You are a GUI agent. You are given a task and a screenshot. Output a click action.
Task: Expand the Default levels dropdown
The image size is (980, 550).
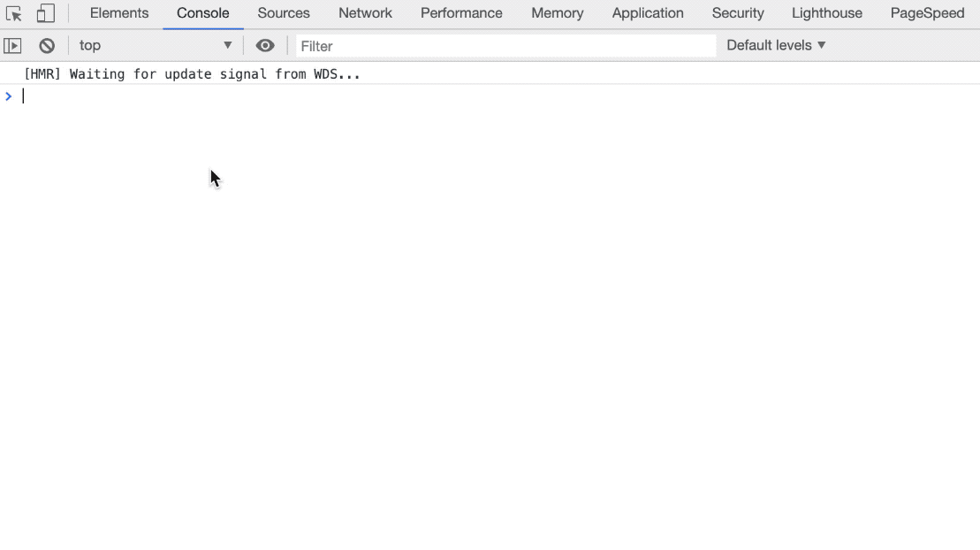pos(776,45)
